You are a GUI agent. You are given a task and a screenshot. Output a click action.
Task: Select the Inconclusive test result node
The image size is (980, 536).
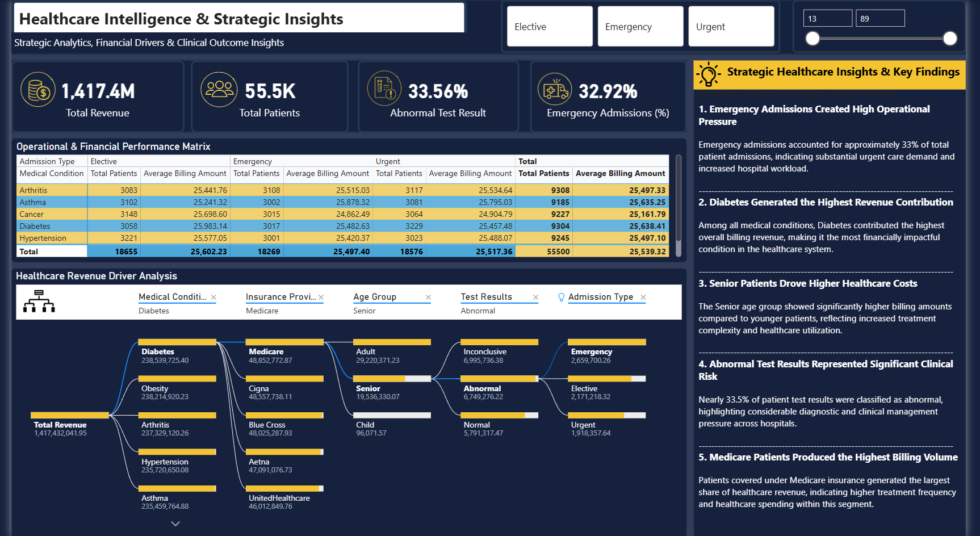pos(500,351)
